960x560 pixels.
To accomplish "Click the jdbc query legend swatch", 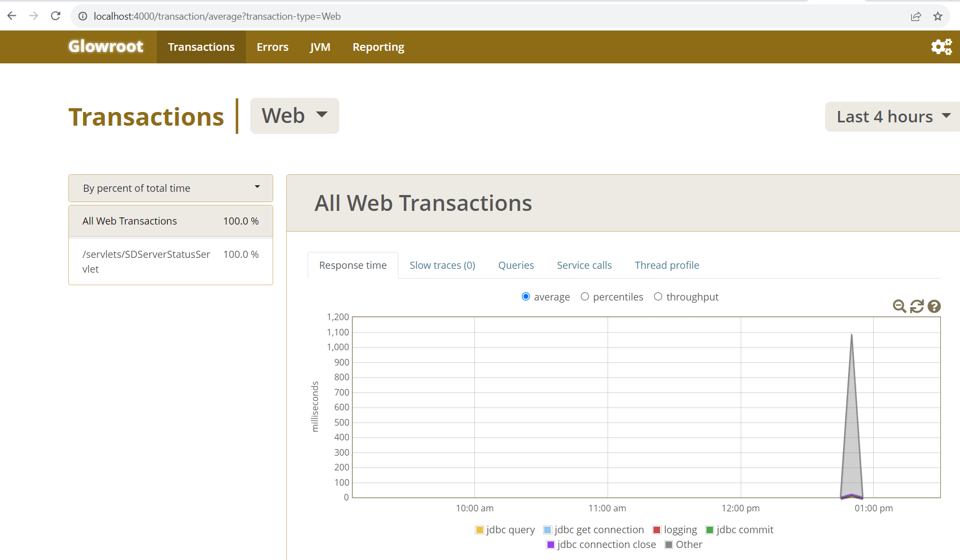I will tap(479, 530).
